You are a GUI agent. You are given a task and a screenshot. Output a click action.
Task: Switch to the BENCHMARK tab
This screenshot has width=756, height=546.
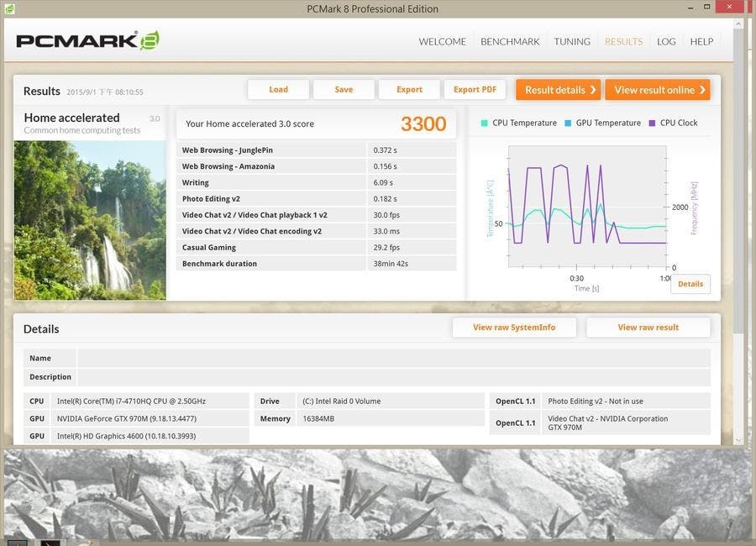[x=510, y=41]
